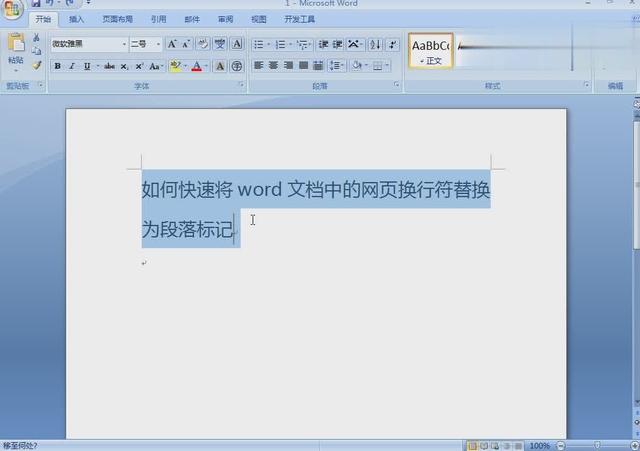Click the 100% zoom level button
This screenshot has height=451, width=640.
click(x=540, y=446)
